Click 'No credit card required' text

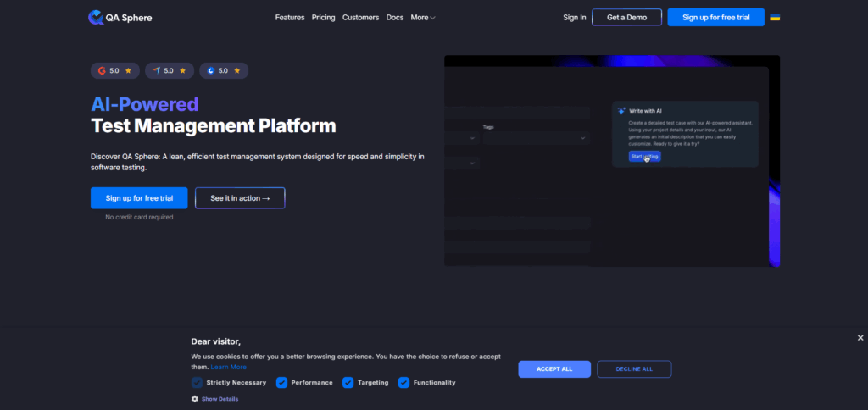139,217
